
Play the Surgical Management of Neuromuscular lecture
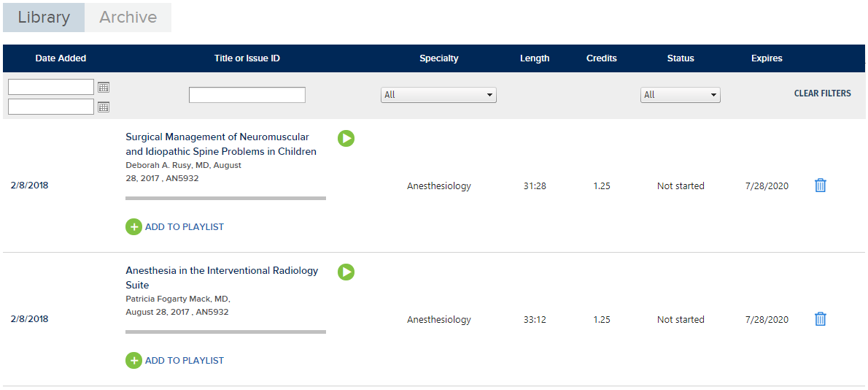[346, 139]
